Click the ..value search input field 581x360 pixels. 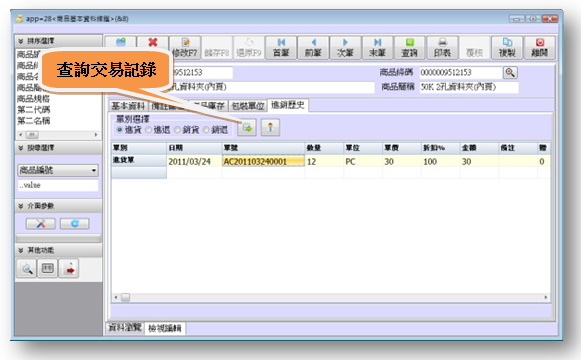58,185
